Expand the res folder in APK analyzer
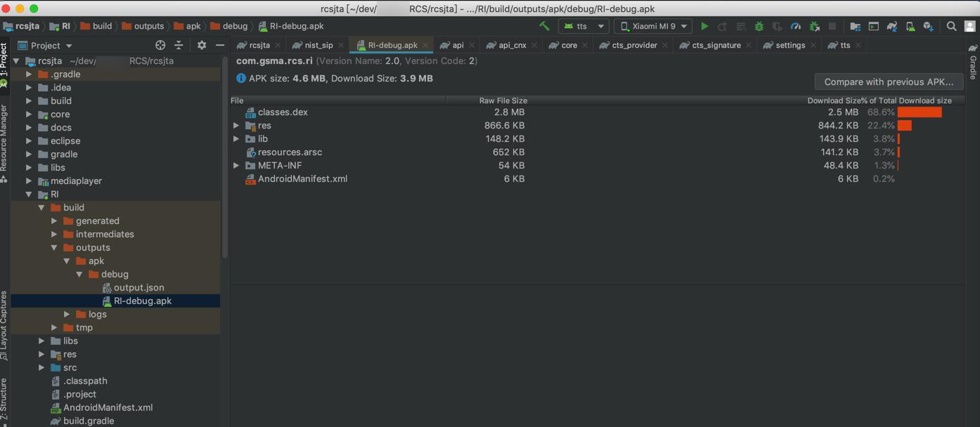 pos(237,126)
